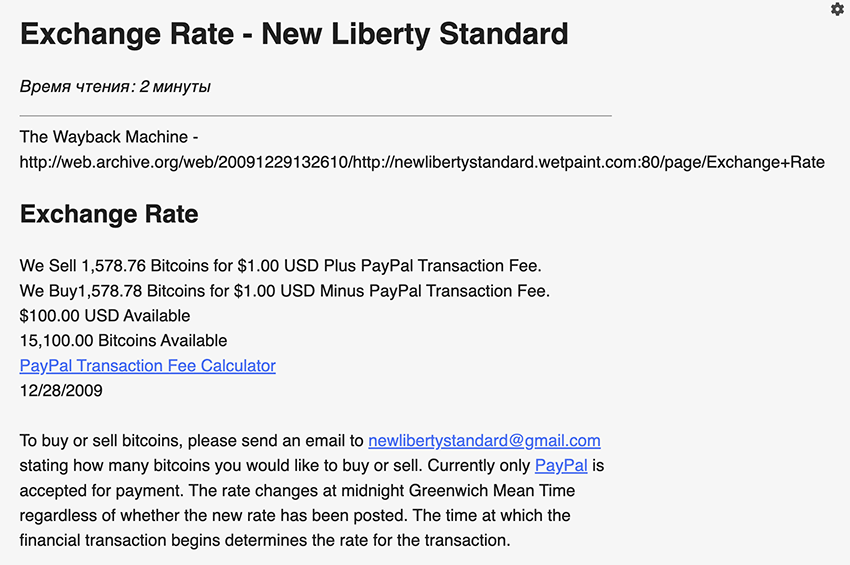Click the "accepted for payment" line

tap(297, 491)
